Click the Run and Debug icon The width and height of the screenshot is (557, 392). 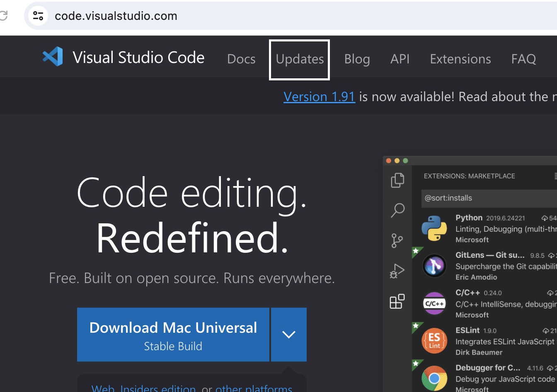click(397, 271)
